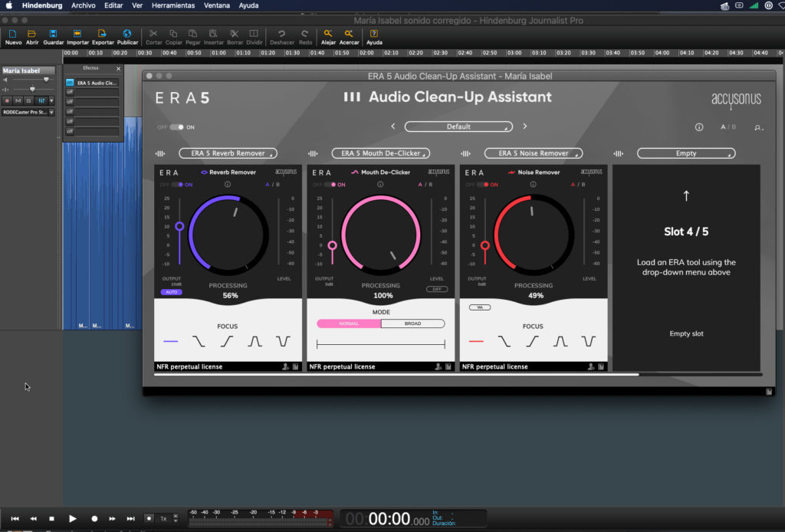Image resolution: width=785 pixels, height=532 pixels.
Task: Toggle the Mouth De-Clicker level OFF button
Action: coord(436,289)
